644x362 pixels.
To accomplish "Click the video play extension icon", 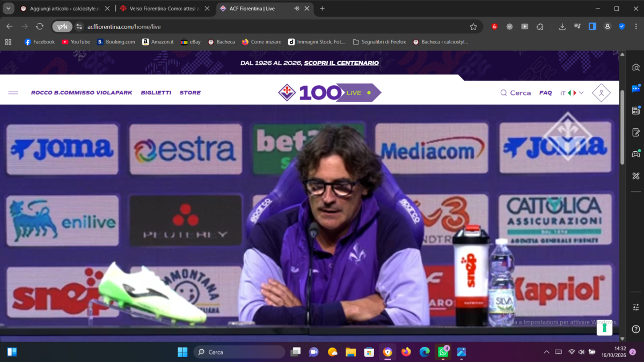I will 524,26.
